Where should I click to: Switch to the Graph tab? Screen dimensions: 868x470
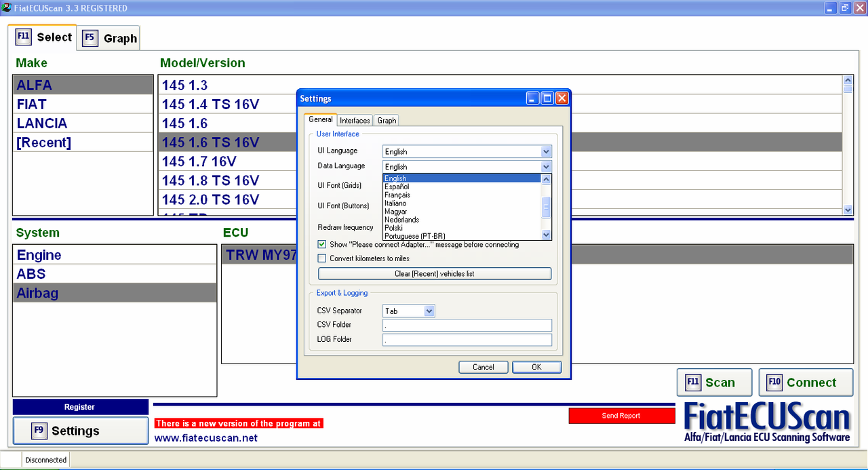coord(109,38)
